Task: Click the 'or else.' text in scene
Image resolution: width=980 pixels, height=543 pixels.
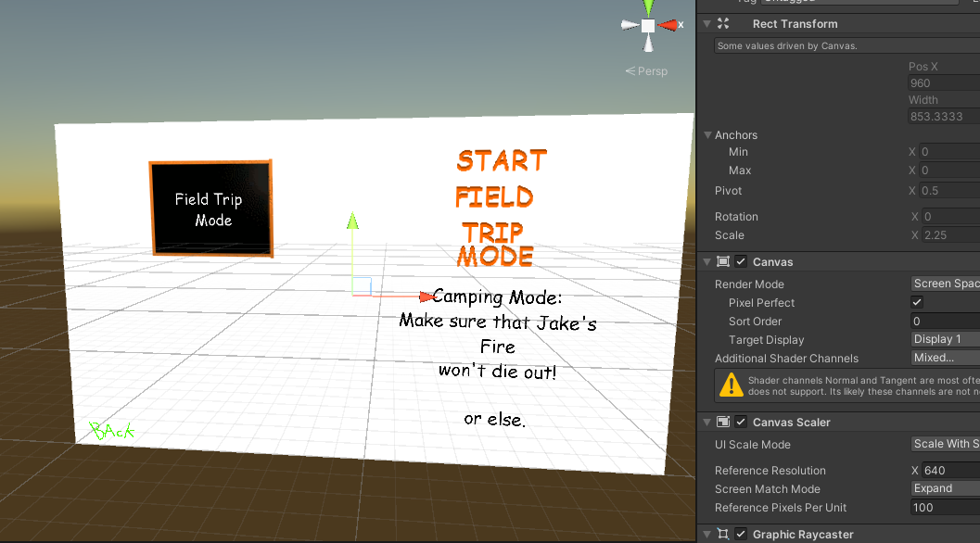Action: 495,419
